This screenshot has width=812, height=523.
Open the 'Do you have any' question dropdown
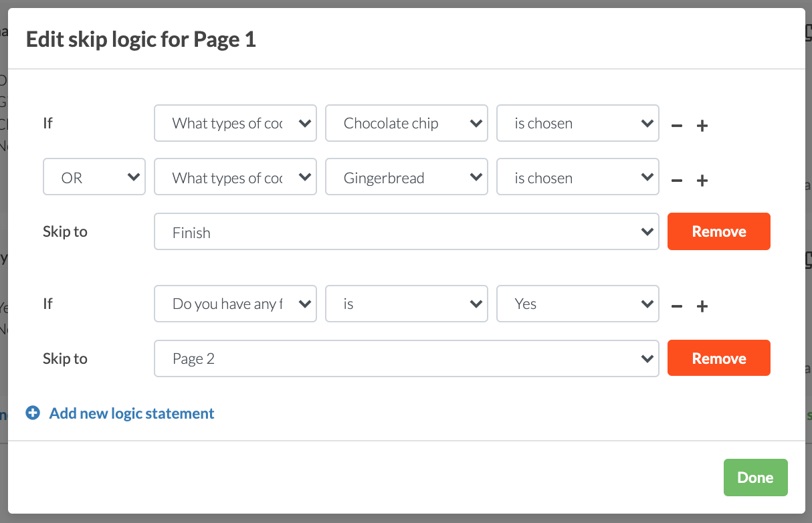pyautogui.click(x=235, y=304)
